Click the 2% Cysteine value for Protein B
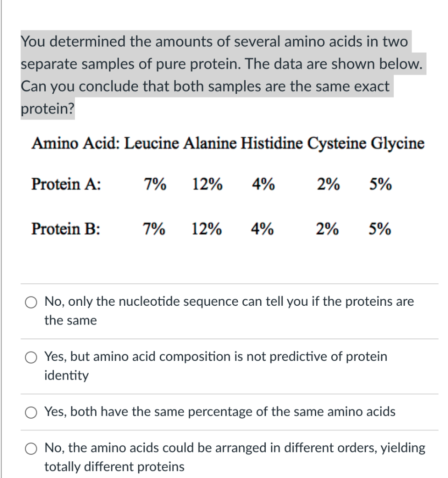Viewport: 448px width, 478px height. coord(327,229)
